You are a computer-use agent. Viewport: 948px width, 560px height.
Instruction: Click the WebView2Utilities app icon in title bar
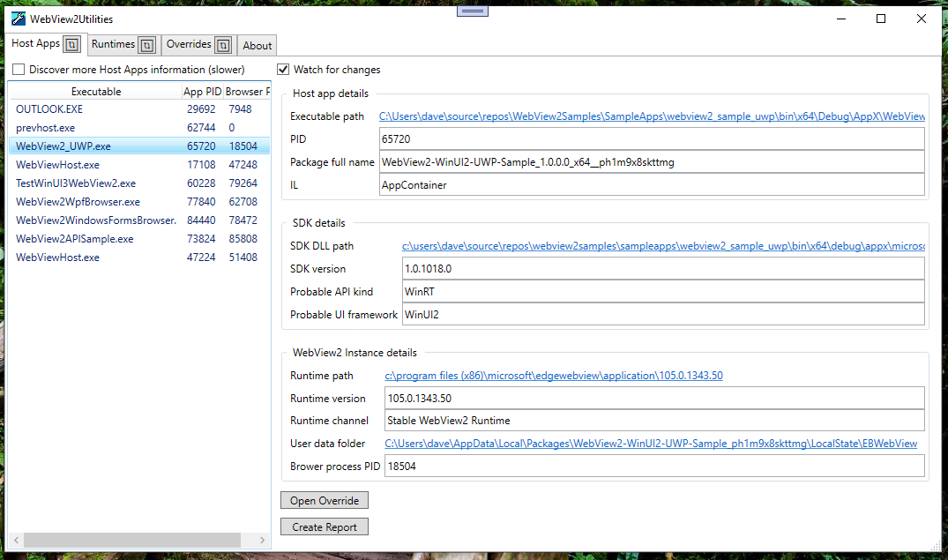tap(19, 19)
